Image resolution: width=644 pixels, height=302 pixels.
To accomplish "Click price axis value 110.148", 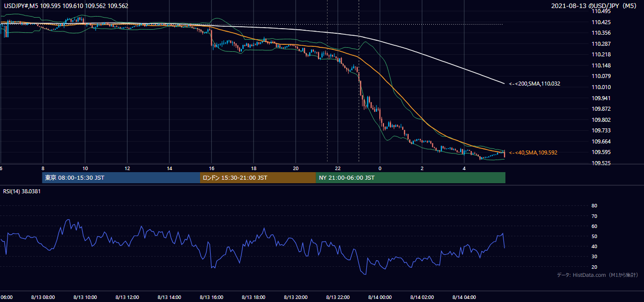I will [601, 65].
